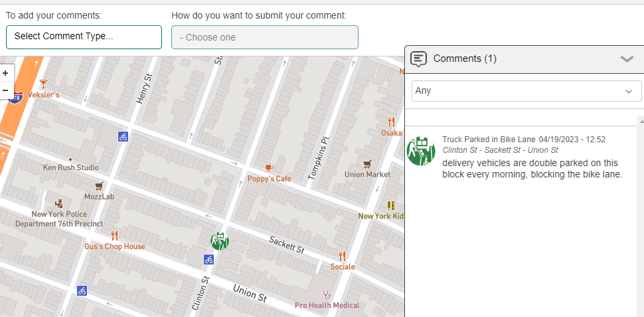Click the Sackett St street label
The height and width of the screenshot is (317, 644).
286,245
